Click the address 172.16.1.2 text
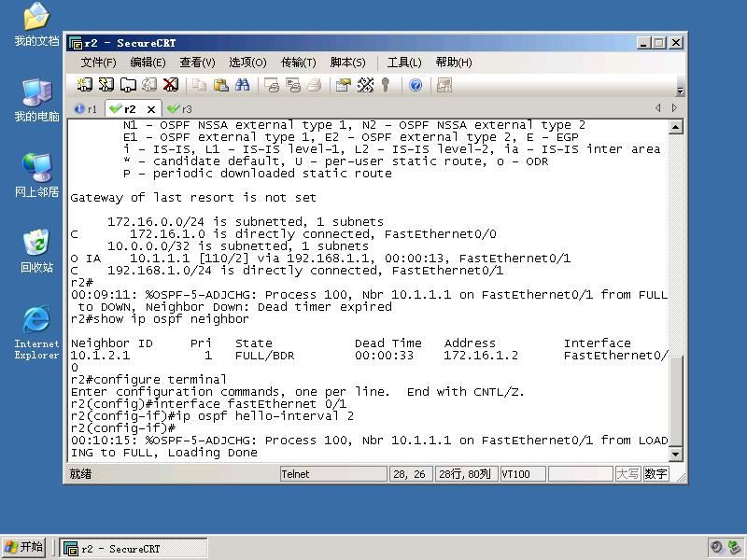The width and height of the screenshot is (747, 560). [481, 356]
